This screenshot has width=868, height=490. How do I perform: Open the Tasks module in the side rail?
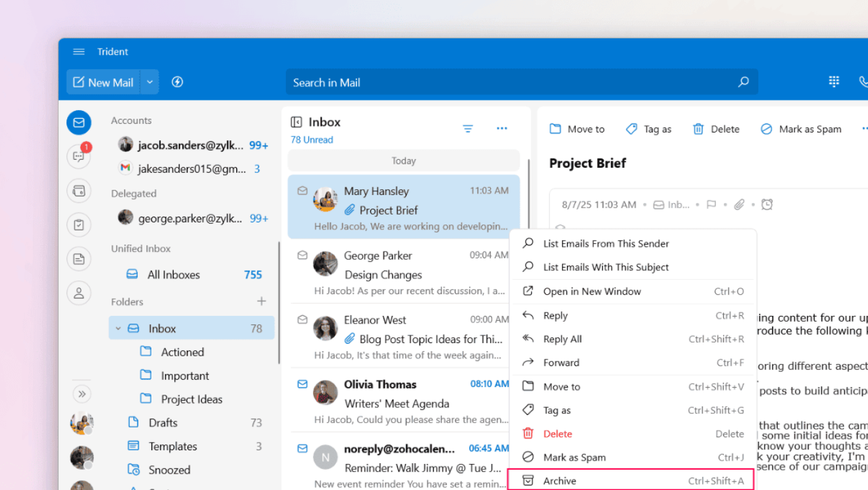(x=79, y=225)
